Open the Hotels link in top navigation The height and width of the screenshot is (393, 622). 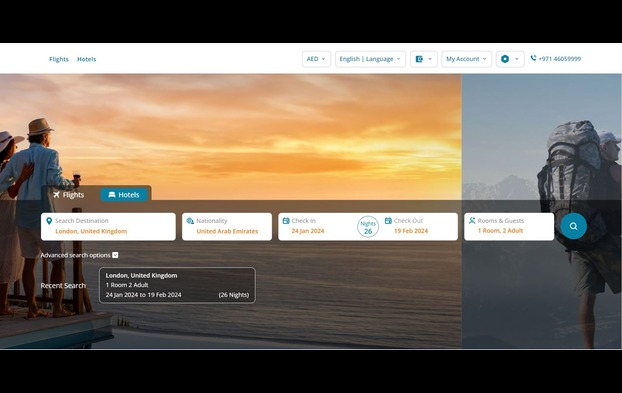(x=86, y=59)
